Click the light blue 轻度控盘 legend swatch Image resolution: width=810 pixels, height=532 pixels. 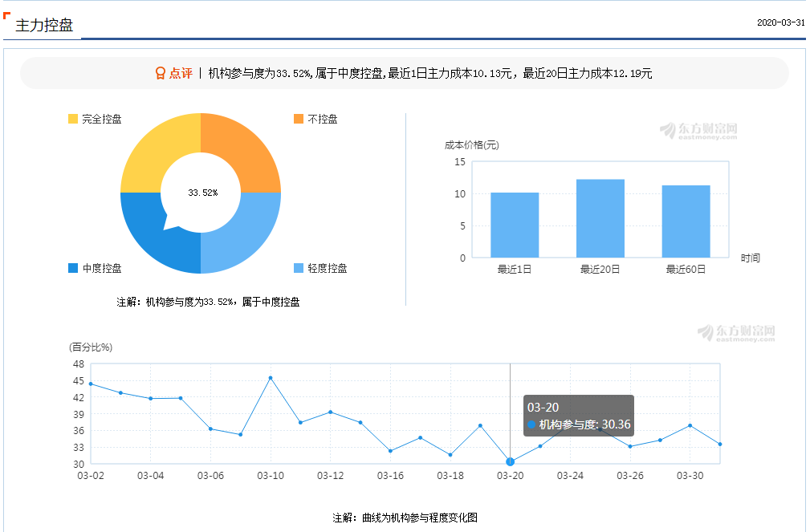(299, 267)
